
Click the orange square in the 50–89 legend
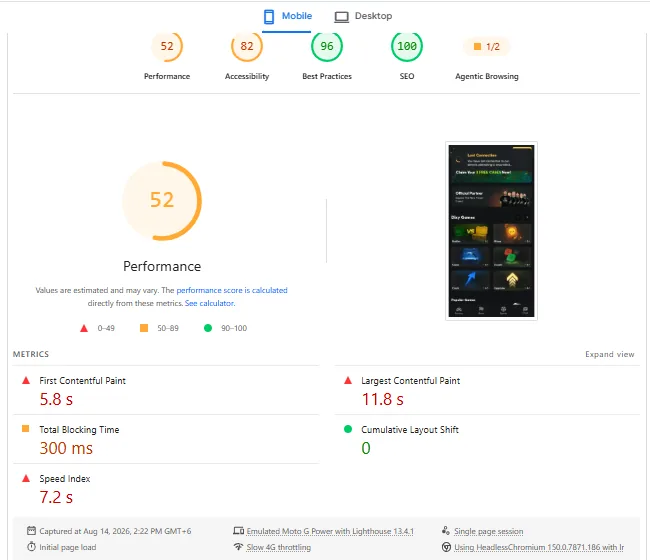click(x=144, y=328)
